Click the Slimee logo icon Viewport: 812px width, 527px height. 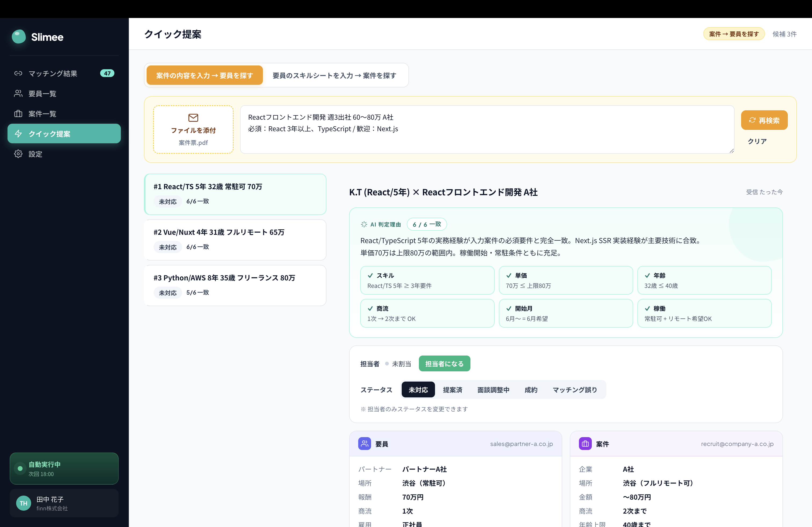[19, 36]
